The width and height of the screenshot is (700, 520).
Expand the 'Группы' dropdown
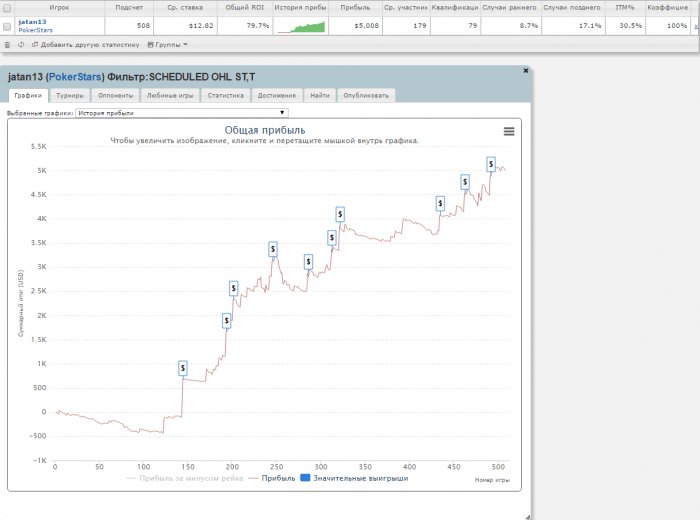click(167, 45)
